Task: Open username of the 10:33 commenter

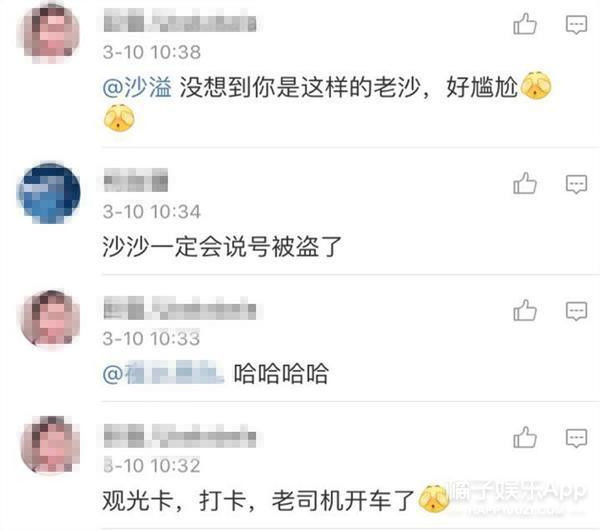Action: coord(180,308)
